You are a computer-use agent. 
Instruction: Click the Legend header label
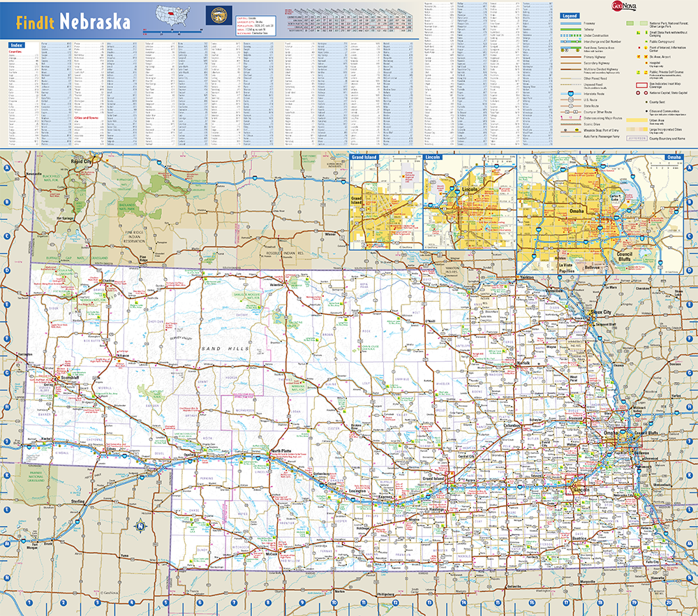pyautogui.click(x=570, y=15)
